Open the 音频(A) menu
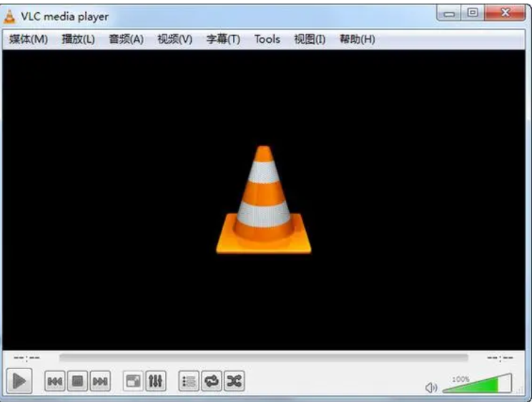Viewport: 532px width, 402px height. point(127,39)
